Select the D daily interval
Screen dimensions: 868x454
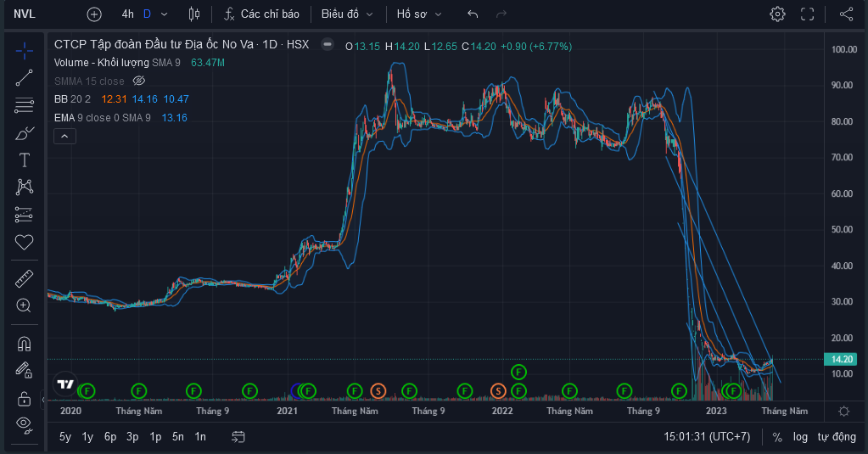click(148, 14)
